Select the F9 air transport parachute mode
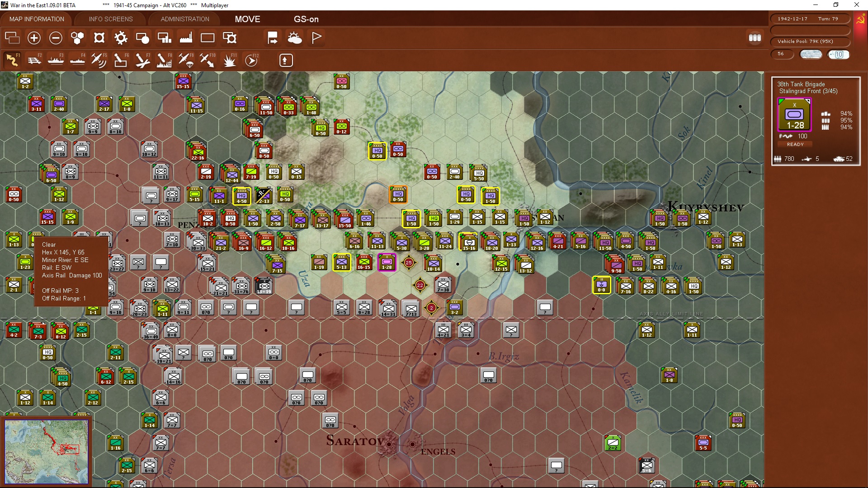Screen dimensions: 868x488 click(186, 60)
